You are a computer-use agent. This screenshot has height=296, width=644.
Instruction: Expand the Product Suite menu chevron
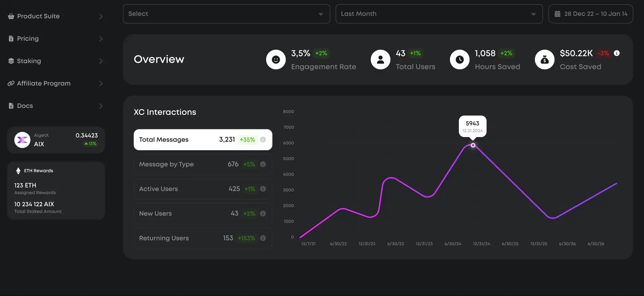[101, 16]
